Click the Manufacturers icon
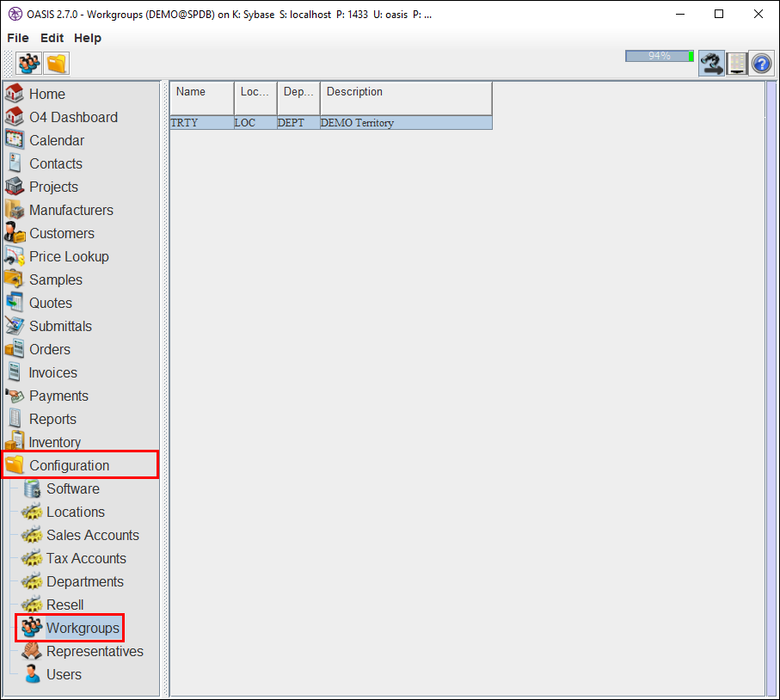This screenshot has width=780, height=700. (15, 210)
